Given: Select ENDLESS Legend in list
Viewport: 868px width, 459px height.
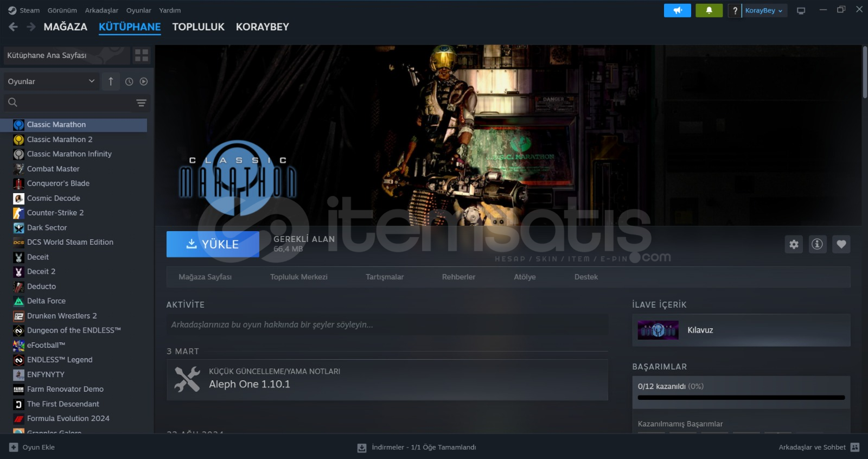Looking at the screenshot, I should [74, 360].
